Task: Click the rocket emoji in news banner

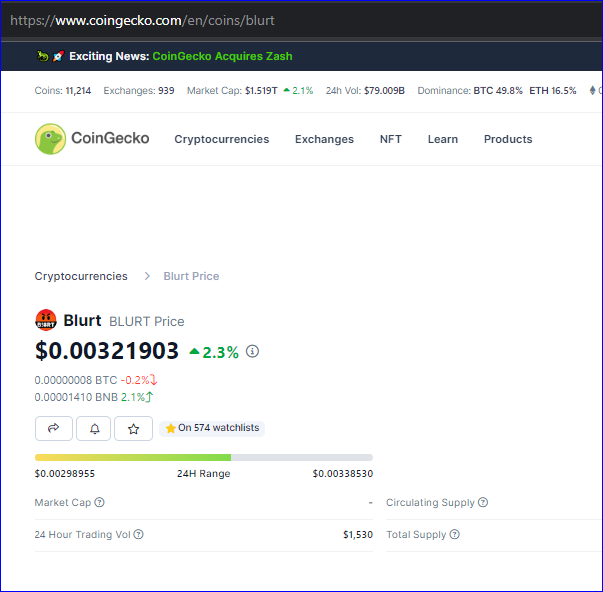Action: click(58, 56)
